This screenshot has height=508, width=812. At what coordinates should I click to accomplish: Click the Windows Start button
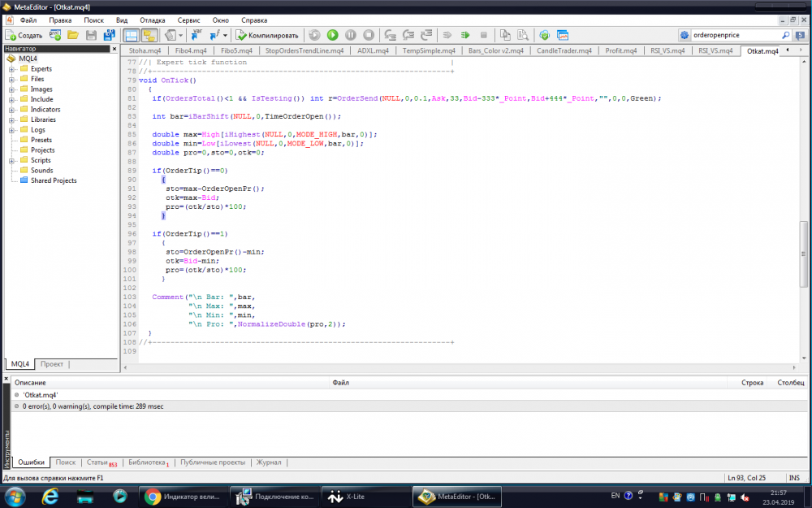pyautogui.click(x=14, y=496)
